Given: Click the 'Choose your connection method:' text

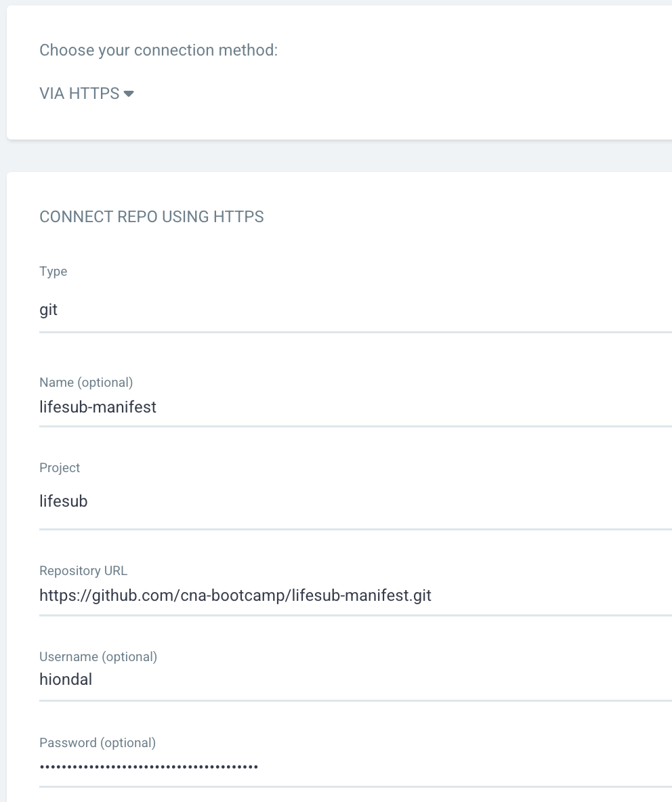Looking at the screenshot, I should [x=159, y=50].
